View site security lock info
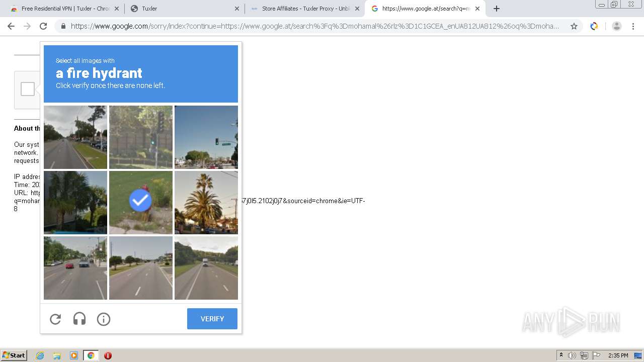 point(63,26)
